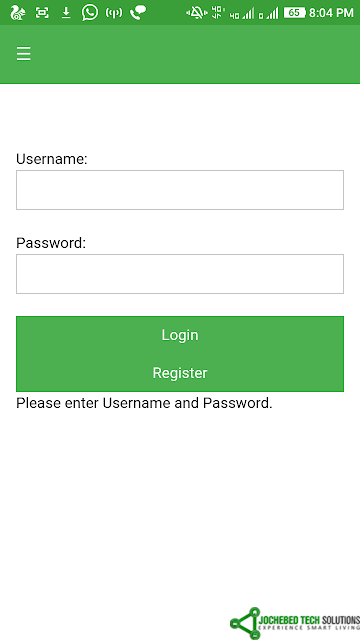
Task: Tap the screenshot capture status icon
Action: (x=42, y=13)
